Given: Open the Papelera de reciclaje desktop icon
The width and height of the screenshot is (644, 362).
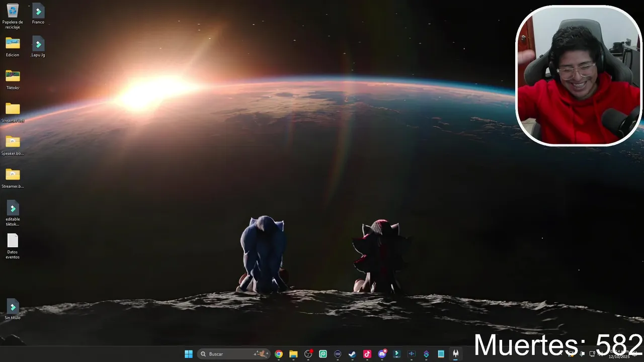Looking at the screenshot, I should pos(13,16).
